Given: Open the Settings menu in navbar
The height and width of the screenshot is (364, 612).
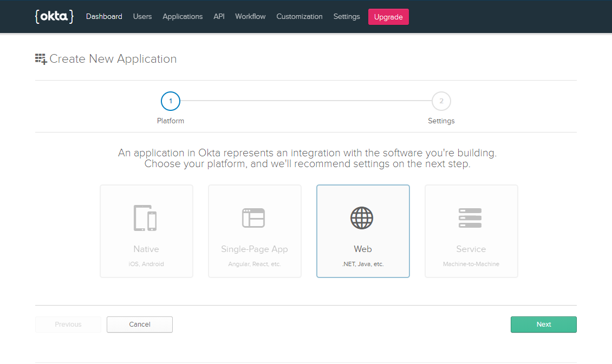Looking at the screenshot, I should click(x=347, y=16).
